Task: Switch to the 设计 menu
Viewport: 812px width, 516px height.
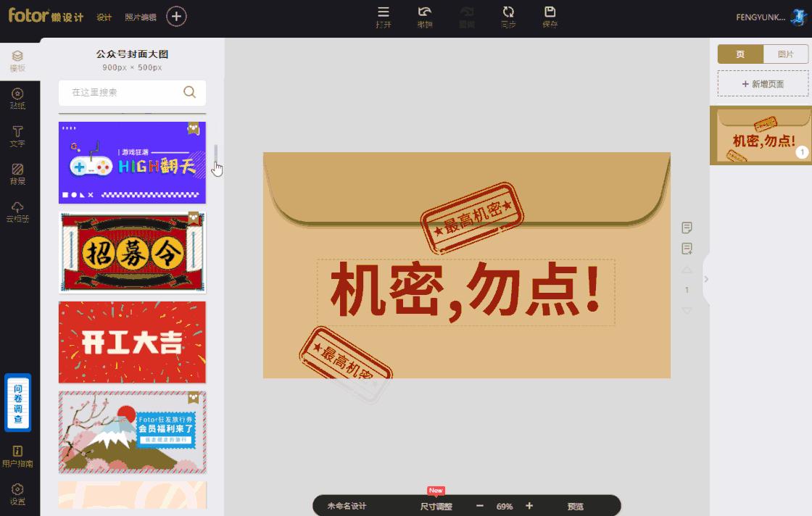Action: pyautogui.click(x=104, y=17)
